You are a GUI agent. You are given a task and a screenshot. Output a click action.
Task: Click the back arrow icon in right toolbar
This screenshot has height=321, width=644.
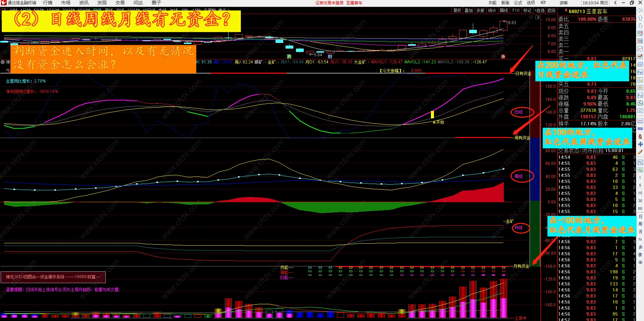tap(640, 11)
